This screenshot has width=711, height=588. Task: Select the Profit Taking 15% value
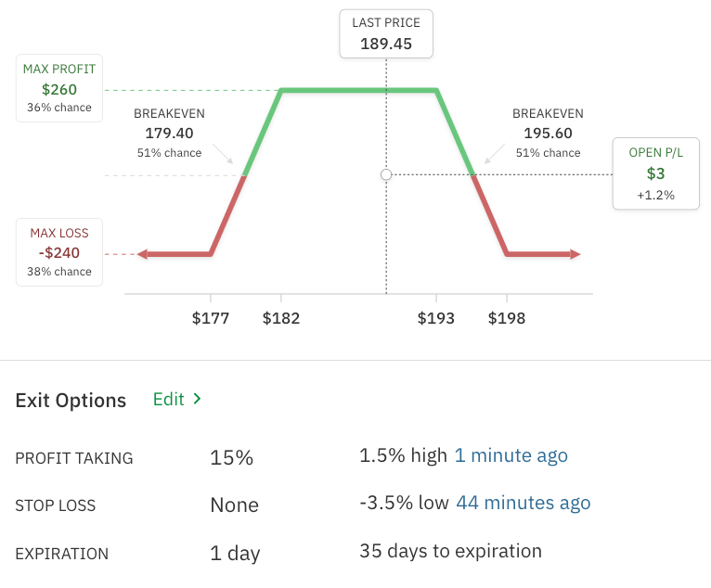point(231,458)
